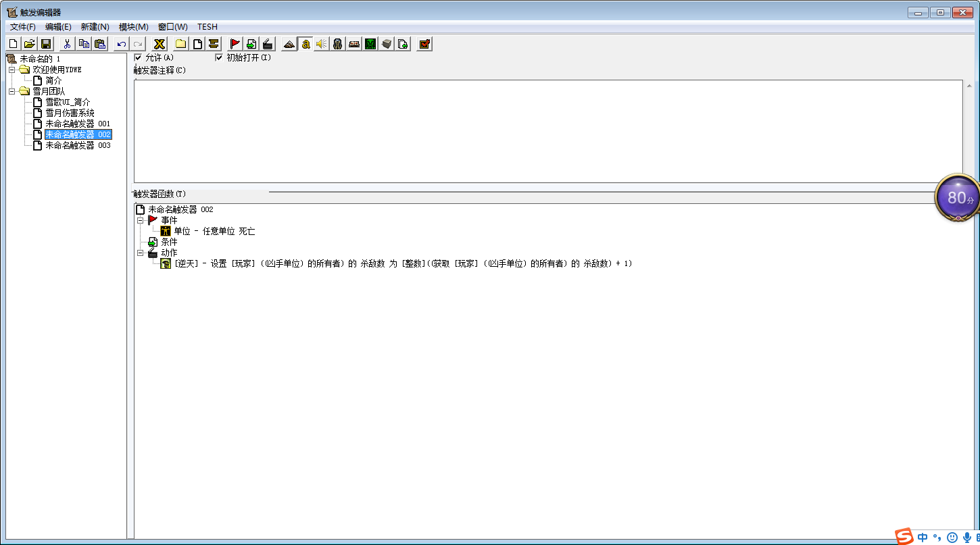The width and height of the screenshot is (980, 545).
Task: Toggle the 允许(A) enabled checkbox
Action: [x=139, y=57]
